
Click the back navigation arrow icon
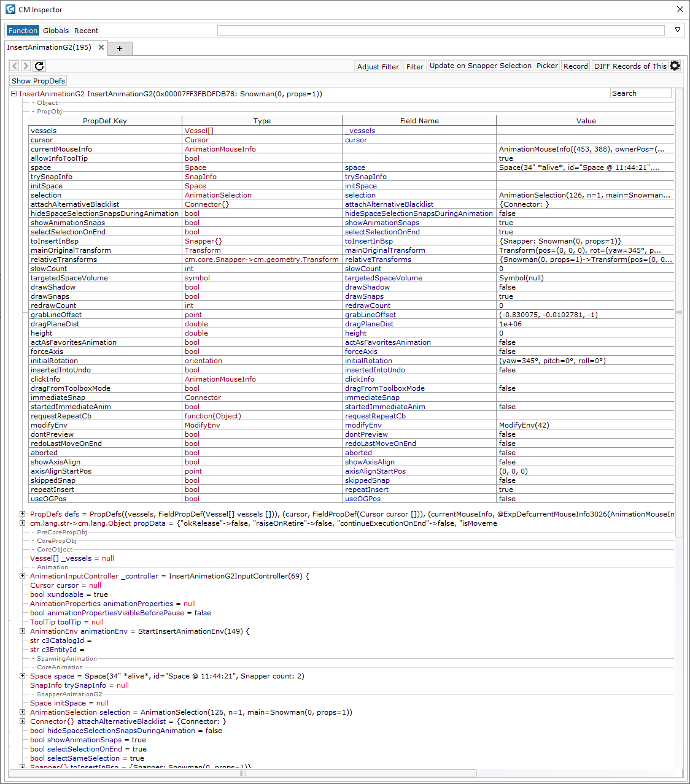click(x=14, y=66)
